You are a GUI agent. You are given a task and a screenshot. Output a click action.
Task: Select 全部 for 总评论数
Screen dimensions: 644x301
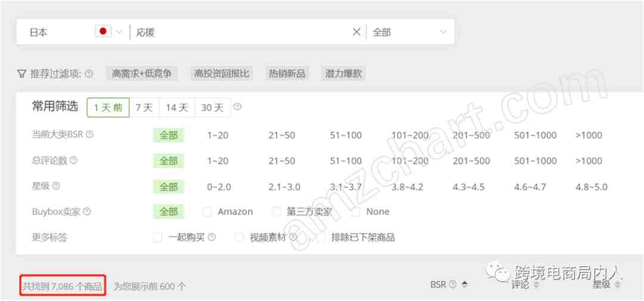tap(168, 161)
